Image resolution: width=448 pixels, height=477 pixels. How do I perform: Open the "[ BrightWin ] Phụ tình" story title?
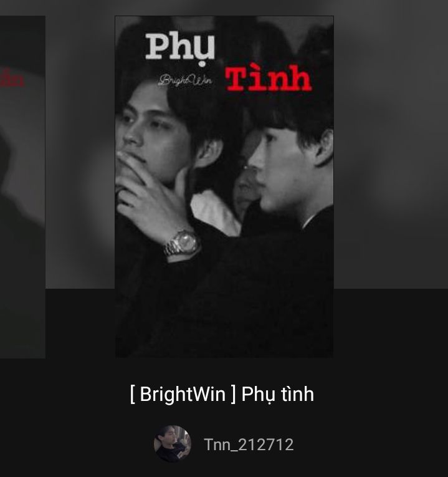[x=222, y=394]
